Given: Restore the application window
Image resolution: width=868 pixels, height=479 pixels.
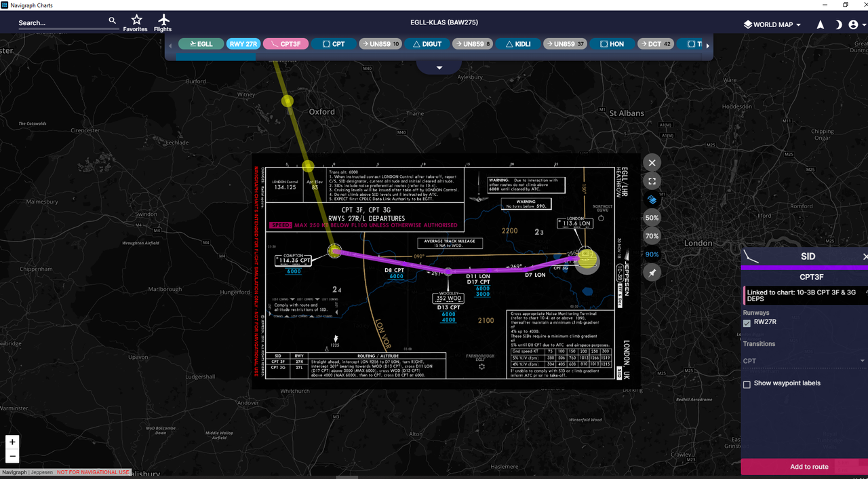Looking at the screenshot, I should [845, 5].
